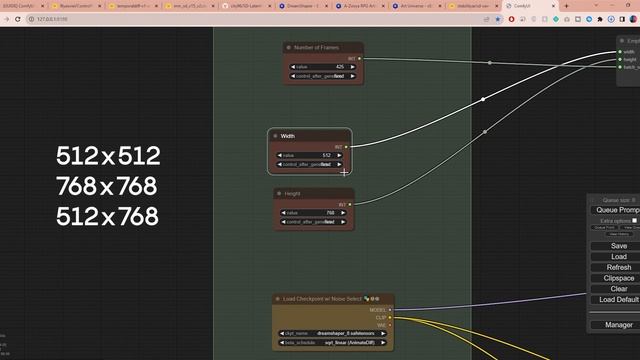Open beta_schedule dropdown showing sqrt_linear (AnimateDiff)
640x360 pixels.
click(333, 343)
